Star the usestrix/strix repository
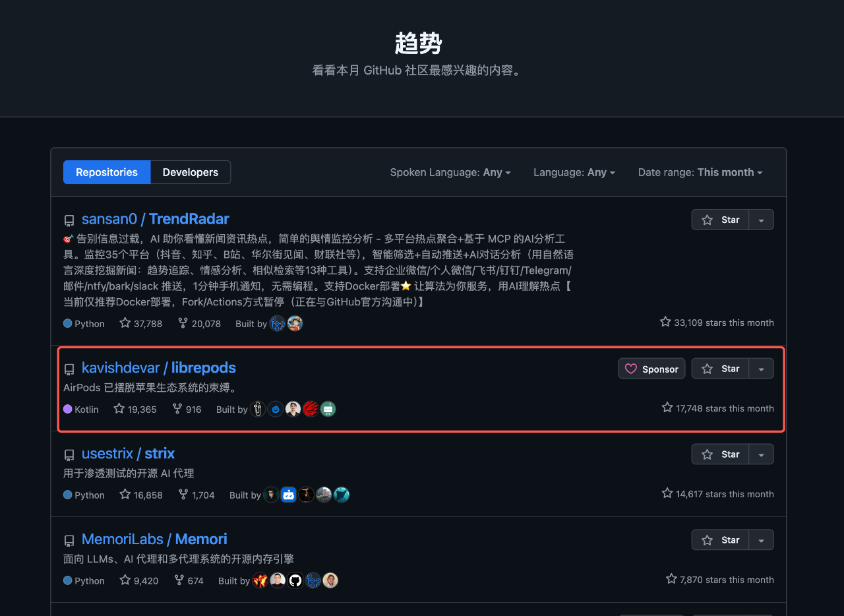Screen dimensions: 844x616 721,454
